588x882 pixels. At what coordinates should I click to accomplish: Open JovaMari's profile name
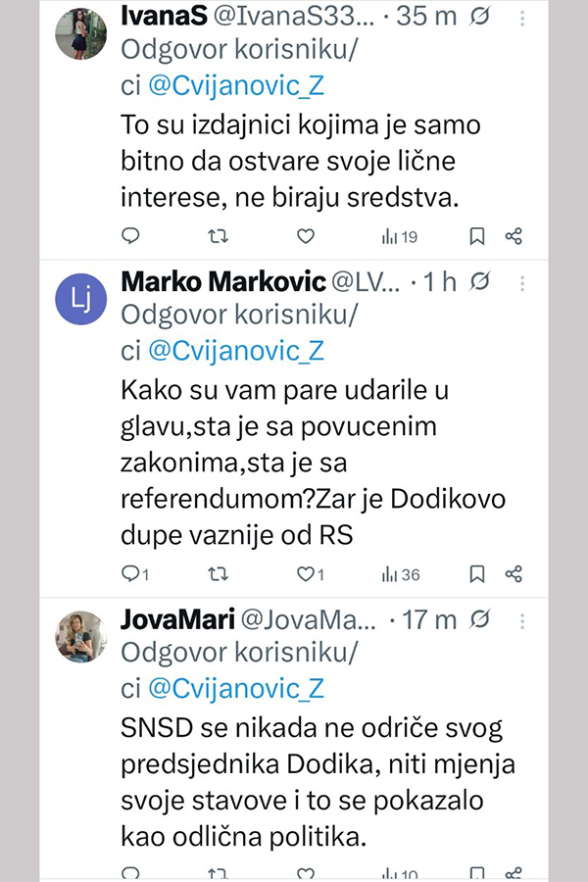175,619
